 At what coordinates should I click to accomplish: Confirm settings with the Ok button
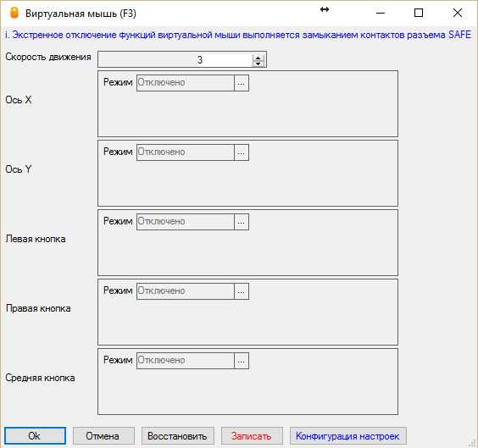tap(35, 436)
